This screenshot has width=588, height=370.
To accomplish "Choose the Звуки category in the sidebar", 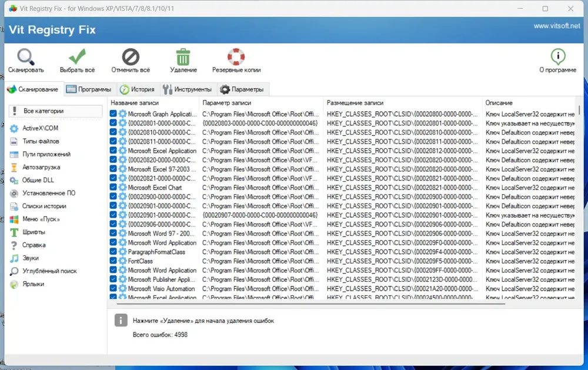I will 31,258.
